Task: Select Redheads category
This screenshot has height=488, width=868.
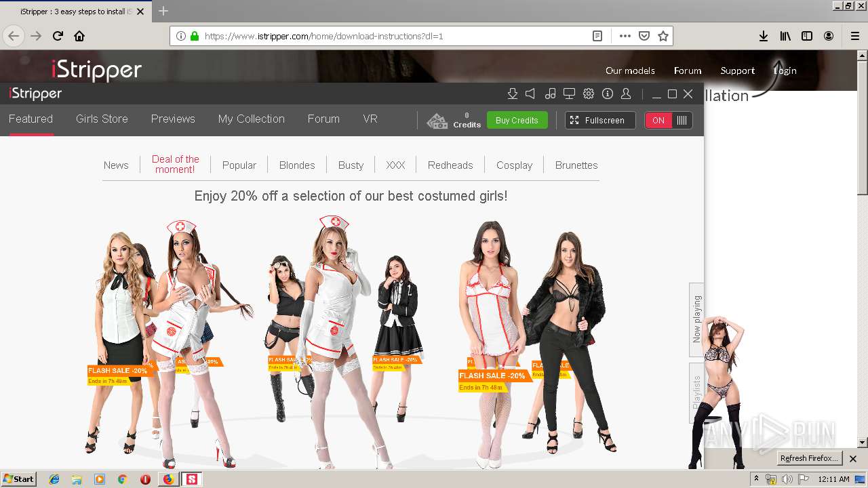Action: coord(450,165)
